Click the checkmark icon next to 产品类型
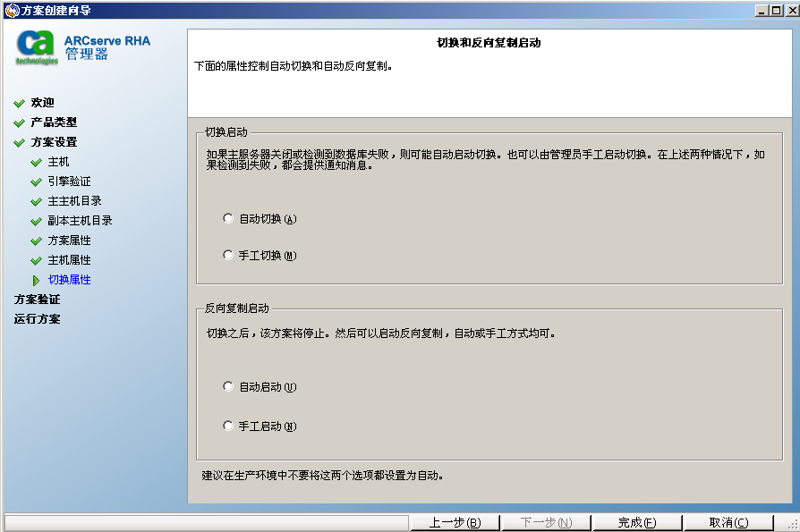 click(19, 122)
